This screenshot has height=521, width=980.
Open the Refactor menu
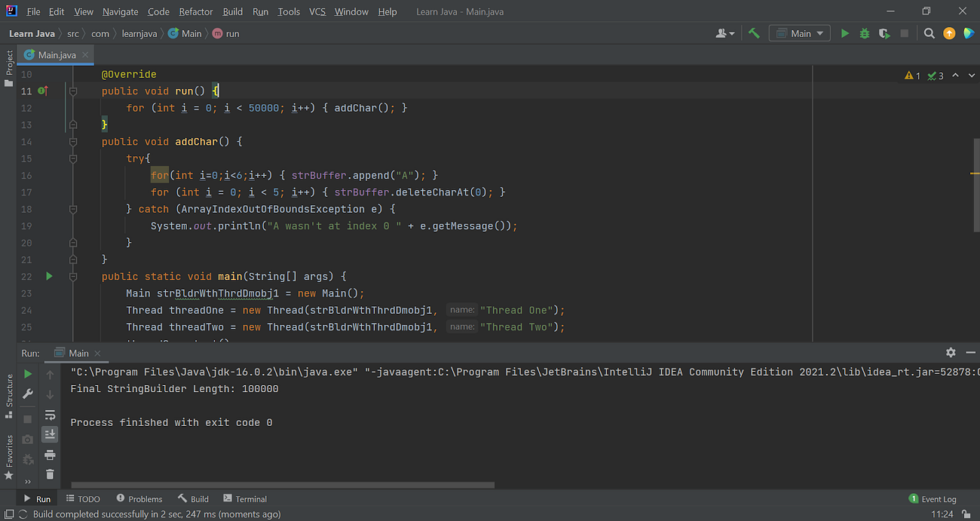pyautogui.click(x=196, y=12)
